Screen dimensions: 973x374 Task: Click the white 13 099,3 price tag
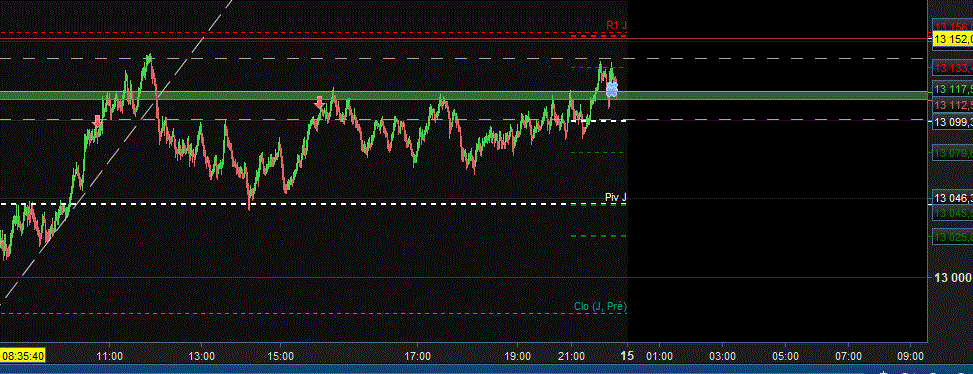click(x=953, y=122)
